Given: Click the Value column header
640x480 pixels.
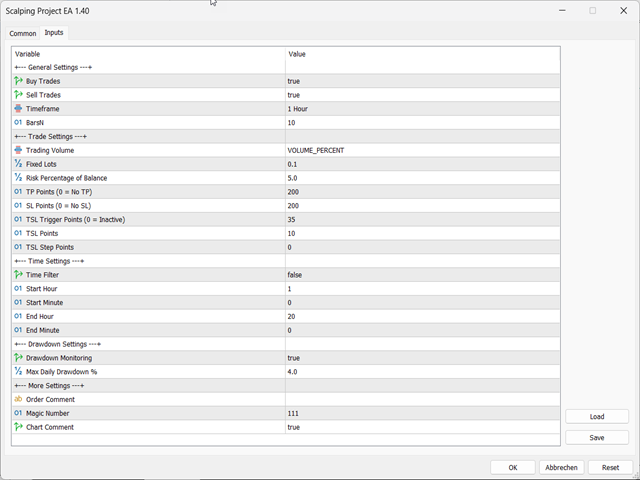Looking at the screenshot, I should 422,54.
